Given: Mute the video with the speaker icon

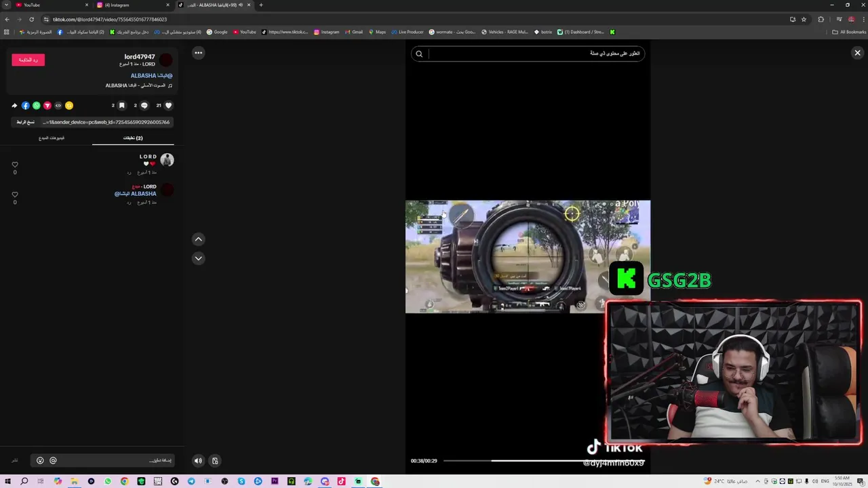Looking at the screenshot, I should click(x=198, y=461).
